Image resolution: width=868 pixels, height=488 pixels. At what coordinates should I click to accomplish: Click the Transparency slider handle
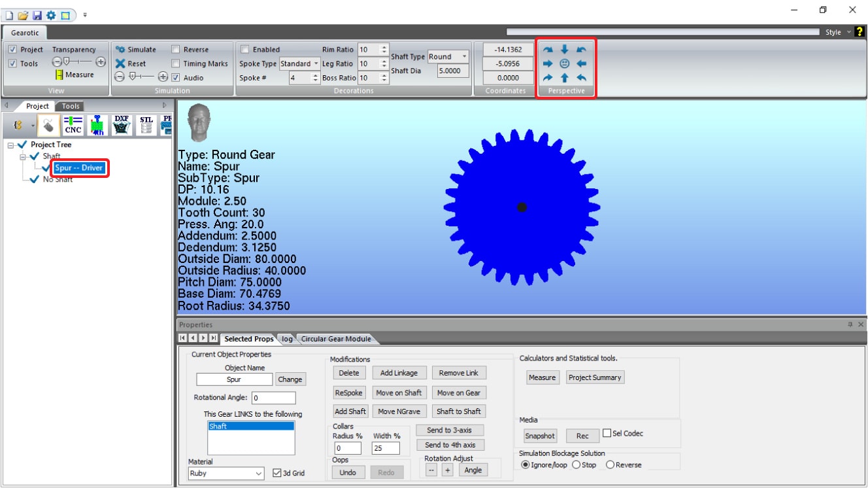tap(66, 61)
